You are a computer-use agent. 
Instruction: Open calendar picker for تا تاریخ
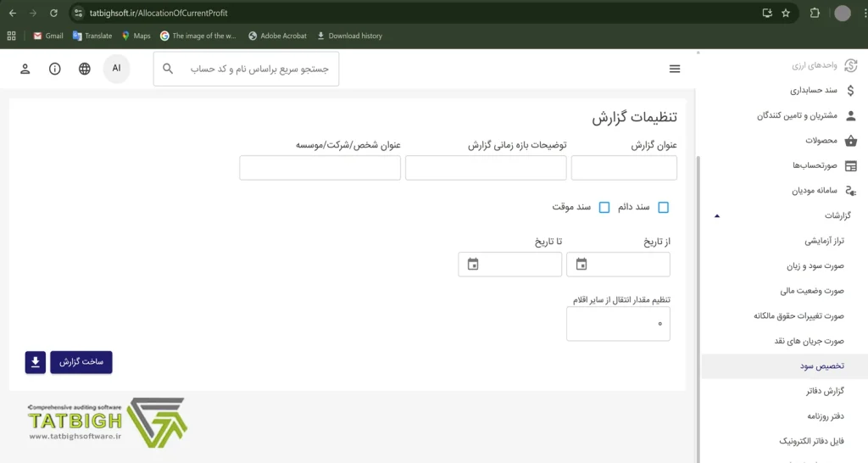pos(473,265)
